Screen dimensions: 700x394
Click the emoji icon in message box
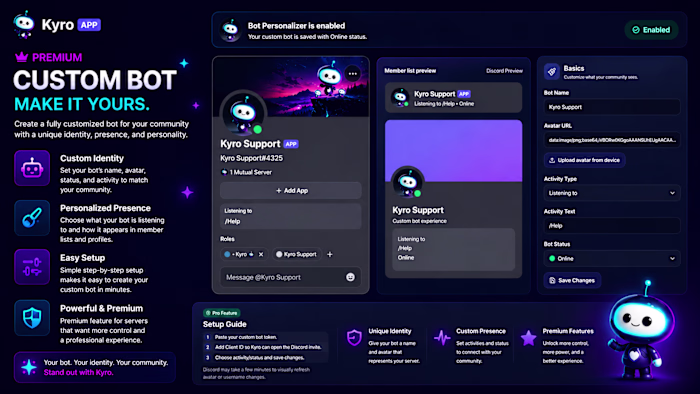(x=350, y=277)
